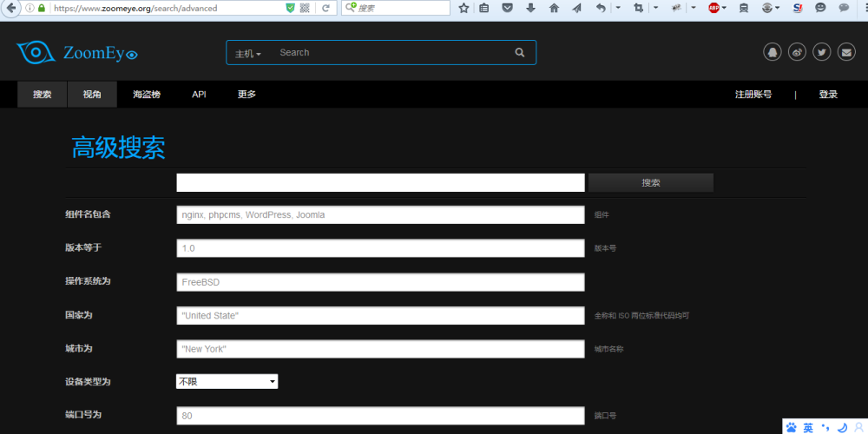
Task: Open ZoomEye QQ penguin social icon
Action: tap(773, 53)
